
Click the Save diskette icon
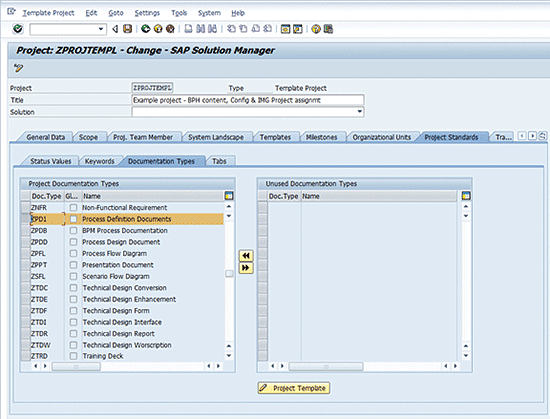coord(128,29)
